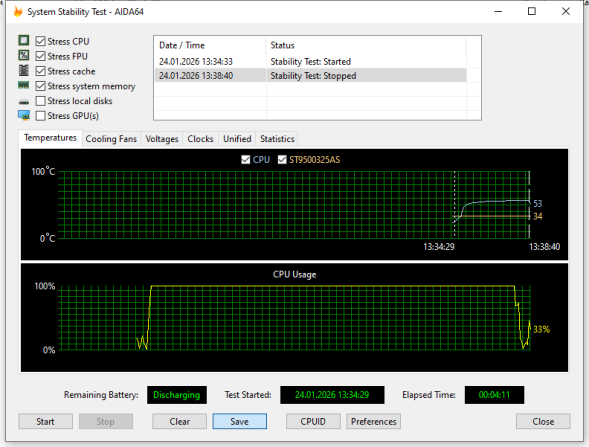The height and width of the screenshot is (447, 589).
Task: Click the Elapsed Time 00:04:11 value
Action: (494, 395)
